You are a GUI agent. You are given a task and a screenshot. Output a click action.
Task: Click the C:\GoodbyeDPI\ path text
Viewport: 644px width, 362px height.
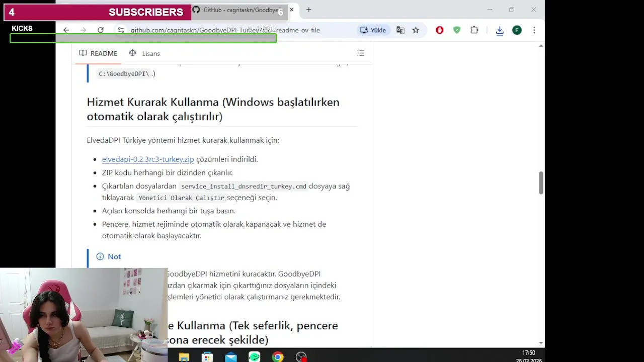[124, 74]
